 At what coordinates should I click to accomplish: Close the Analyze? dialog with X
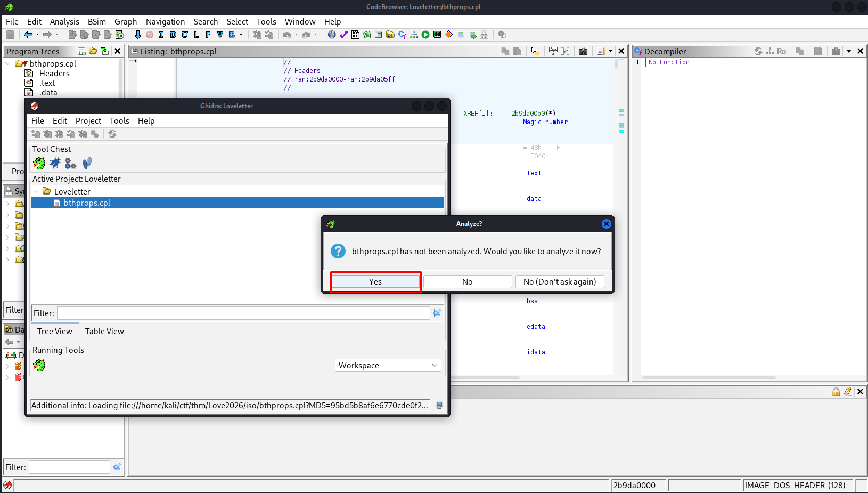pyautogui.click(x=606, y=224)
